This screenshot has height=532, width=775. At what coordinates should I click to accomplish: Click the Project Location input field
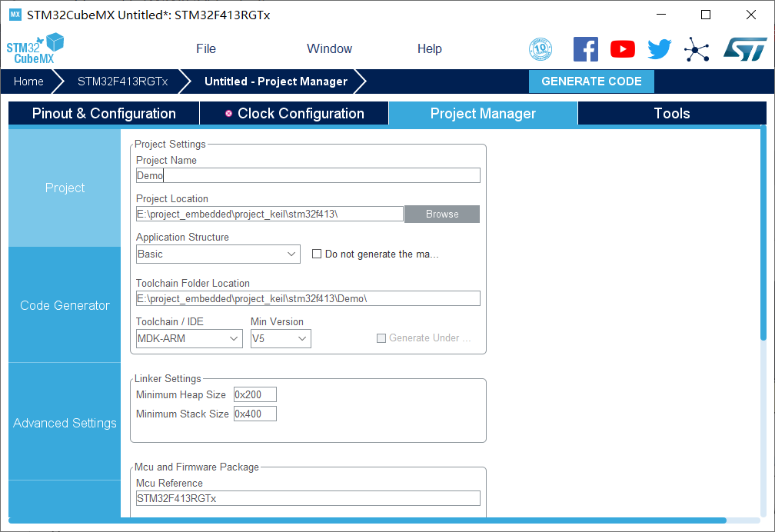point(270,214)
